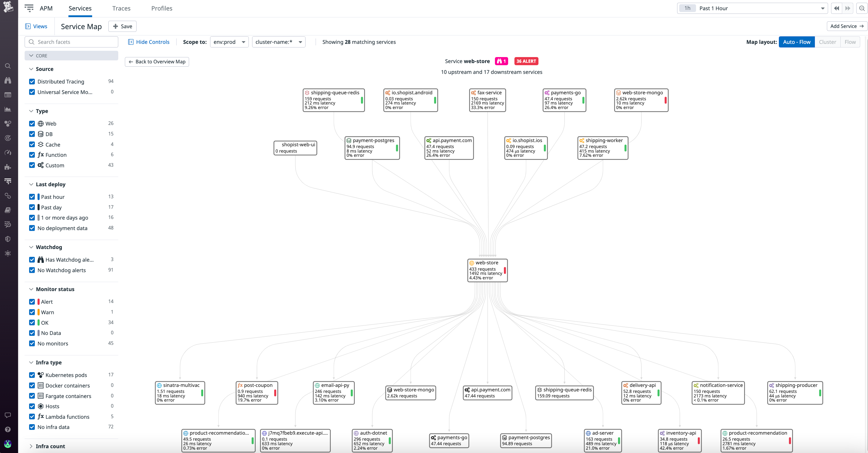868x453 pixels.
Task: Switch map layout to Cluster
Action: (x=827, y=42)
